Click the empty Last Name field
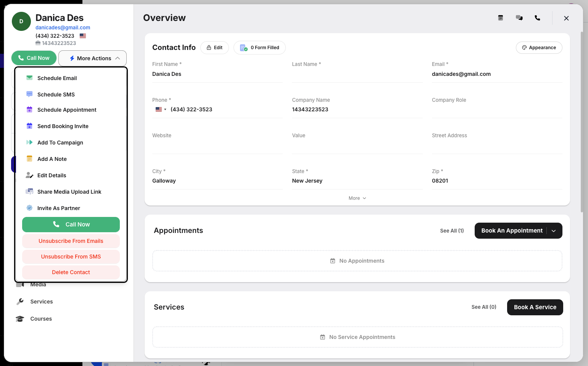The height and width of the screenshot is (366, 588). (357, 74)
